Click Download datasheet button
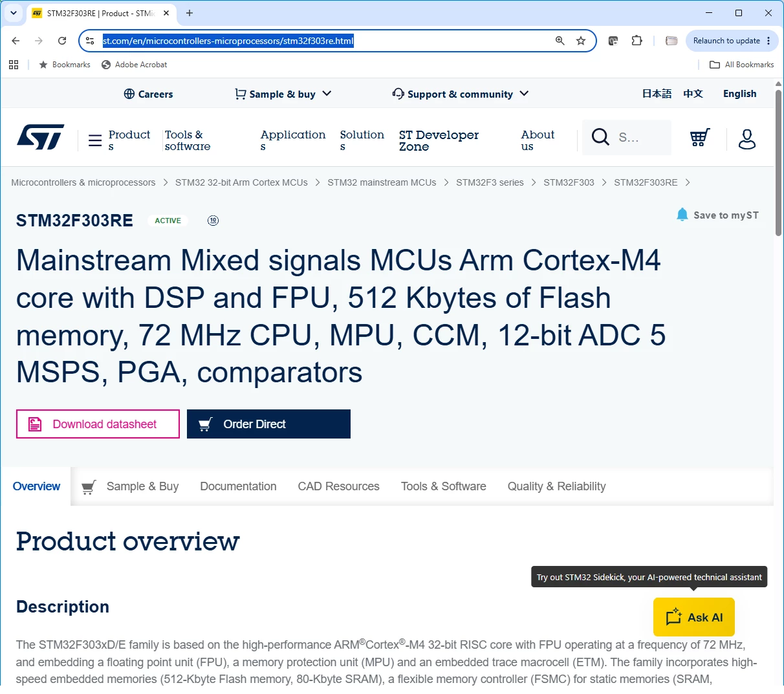The image size is (784, 694). pos(98,424)
